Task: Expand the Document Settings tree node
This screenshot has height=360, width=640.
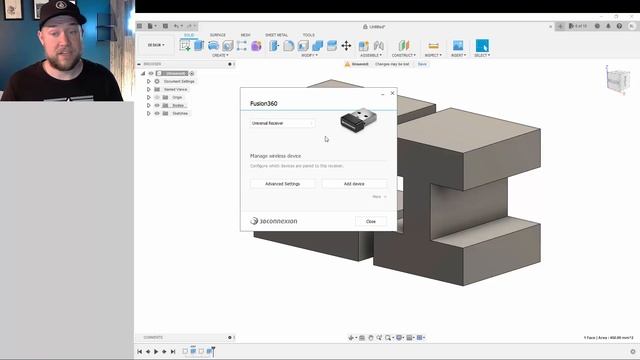Action: pos(149,82)
